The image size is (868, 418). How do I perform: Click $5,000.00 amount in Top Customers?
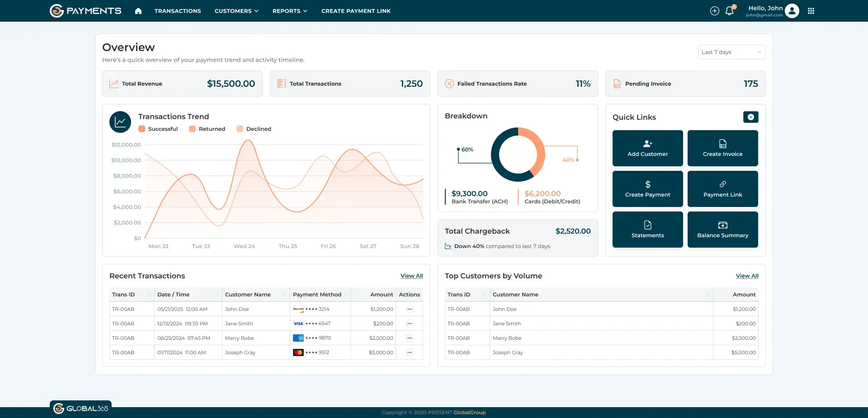pyautogui.click(x=744, y=352)
